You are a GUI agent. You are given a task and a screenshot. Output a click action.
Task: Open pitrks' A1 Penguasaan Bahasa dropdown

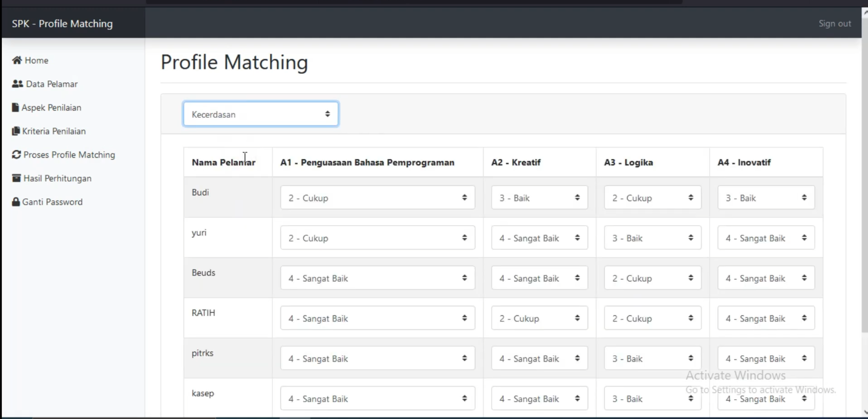377,358
